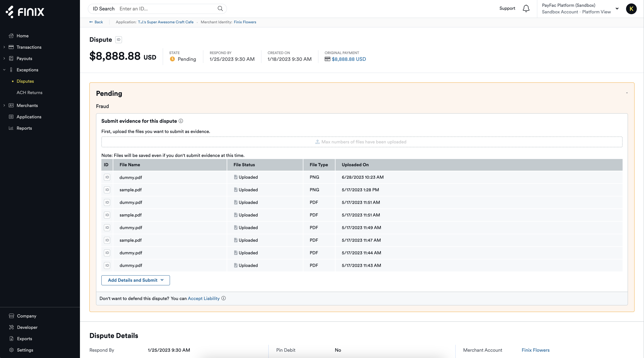Click ID badge for dummy.pdf uploaded 11:51 AM

coord(107,202)
